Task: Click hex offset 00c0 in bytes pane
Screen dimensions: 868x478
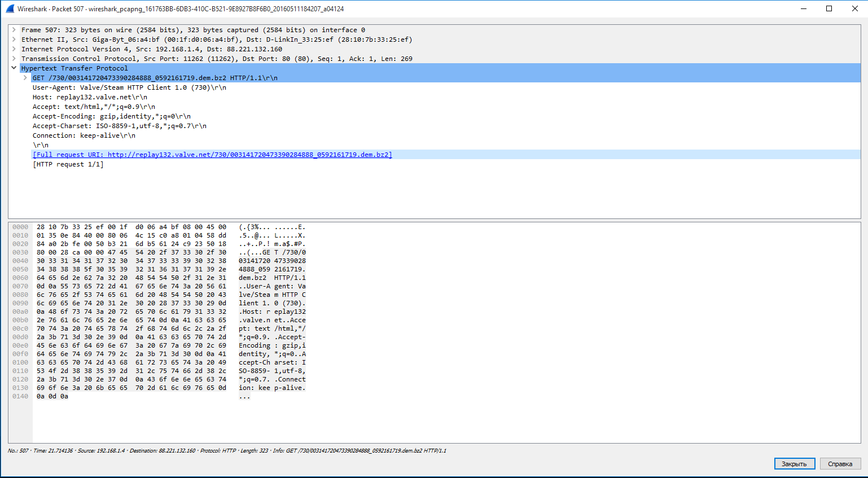Action: 20,328
